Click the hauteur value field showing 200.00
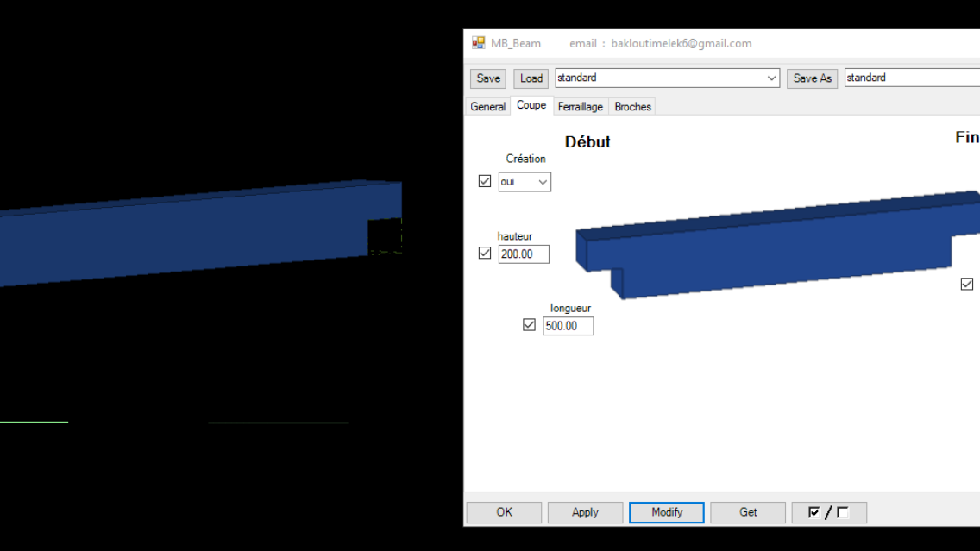The height and width of the screenshot is (551, 980). click(x=524, y=254)
